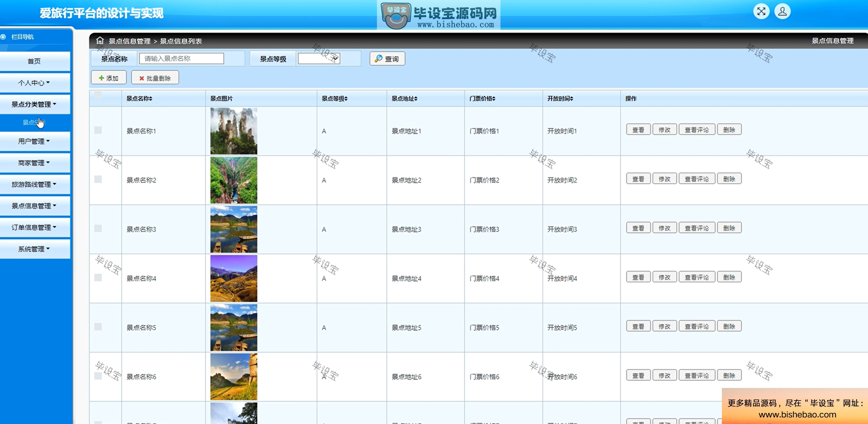Click the home icon in breadcrumb
The image size is (868, 424).
click(100, 41)
